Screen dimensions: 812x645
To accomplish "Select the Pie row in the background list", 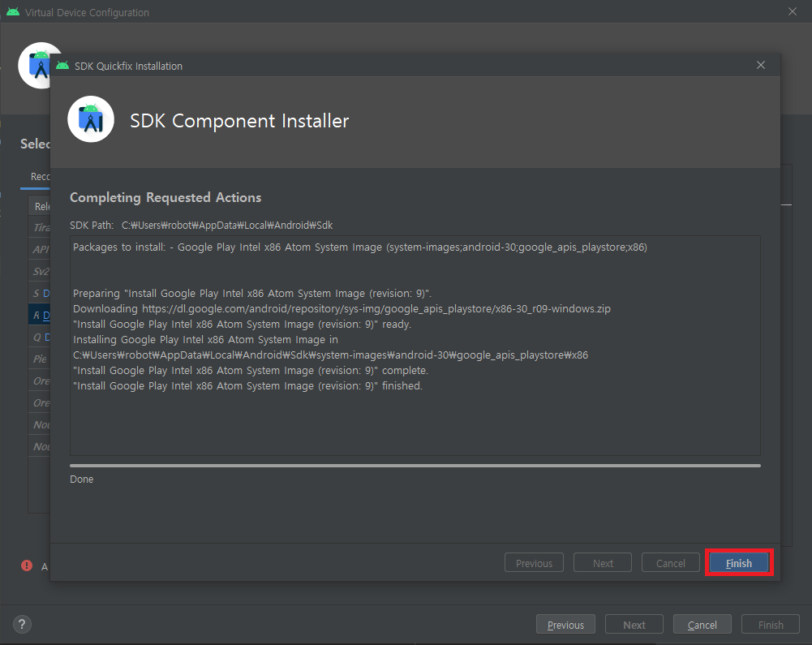I will pyautogui.click(x=40, y=359).
